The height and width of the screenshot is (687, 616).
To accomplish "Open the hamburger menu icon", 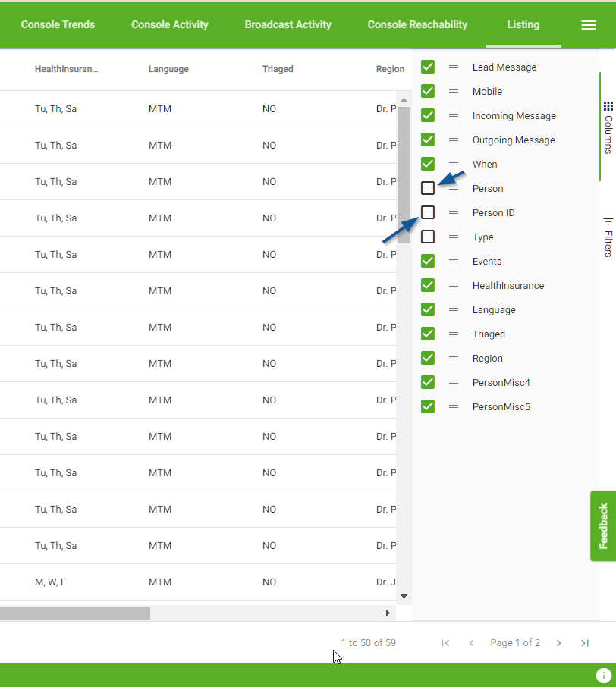I will [x=589, y=25].
